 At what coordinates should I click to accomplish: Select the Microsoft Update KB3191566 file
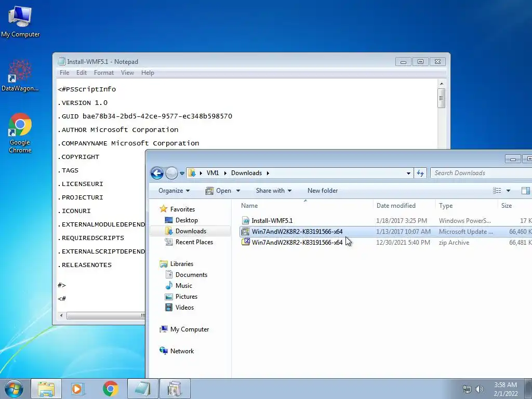[385, 231]
